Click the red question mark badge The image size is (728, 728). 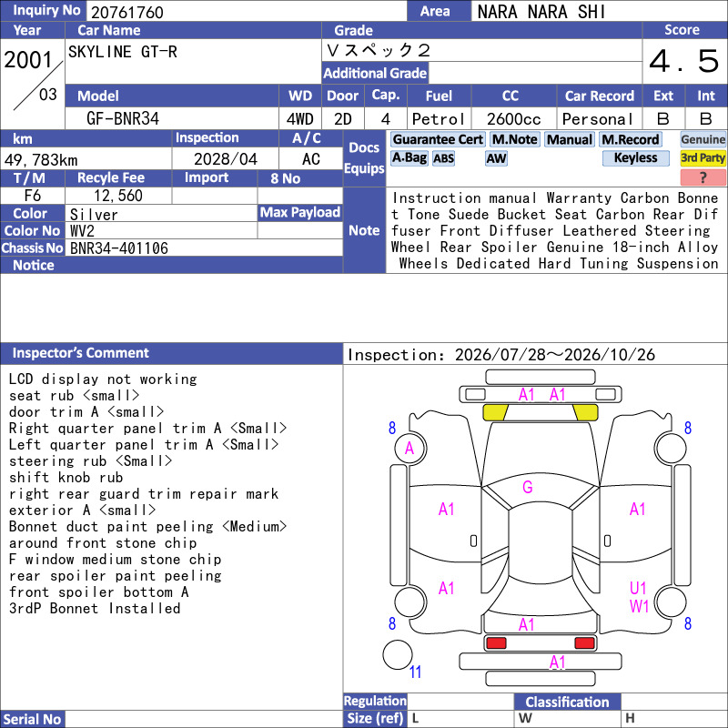[703, 177]
